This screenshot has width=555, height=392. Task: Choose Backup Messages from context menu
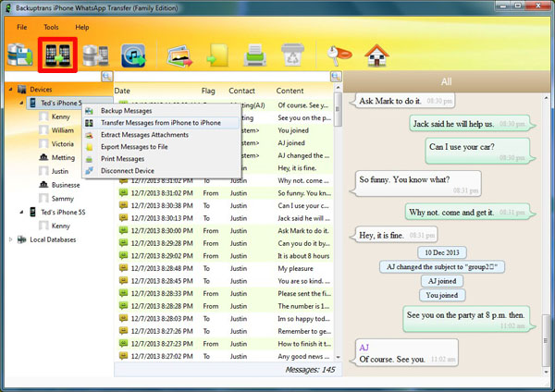pyautogui.click(x=161, y=111)
